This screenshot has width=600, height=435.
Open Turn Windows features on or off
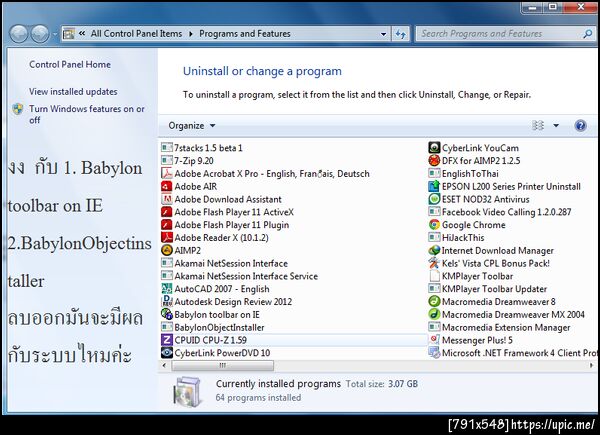pos(86,114)
